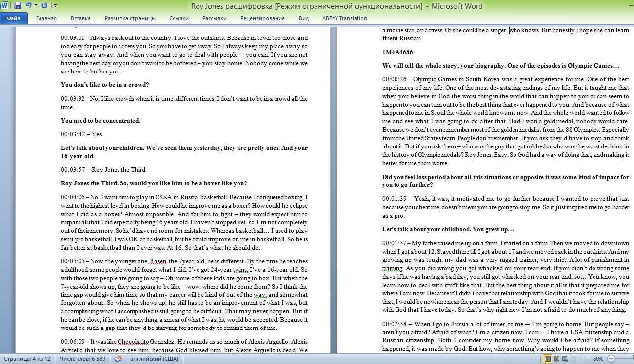Undo the last action
634x364 pixels.
coord(28,6)
